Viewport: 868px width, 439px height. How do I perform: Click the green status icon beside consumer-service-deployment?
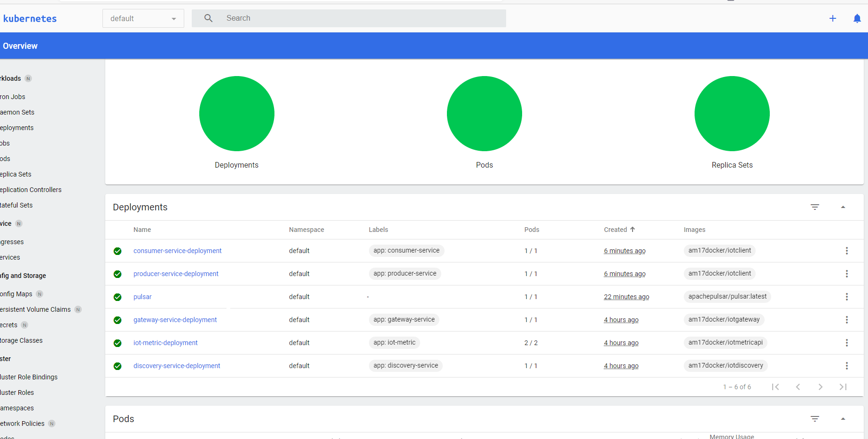click(117, 251)
